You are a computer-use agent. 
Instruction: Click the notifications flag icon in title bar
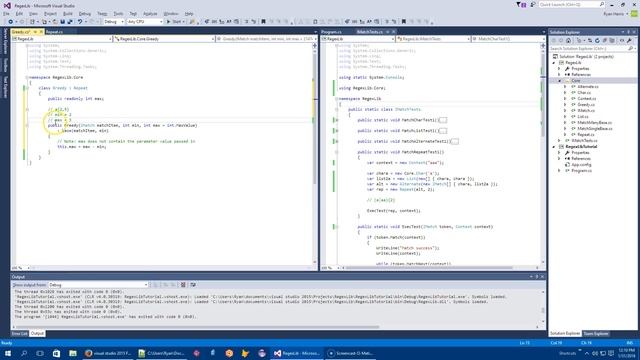click(x=521, y=4)
